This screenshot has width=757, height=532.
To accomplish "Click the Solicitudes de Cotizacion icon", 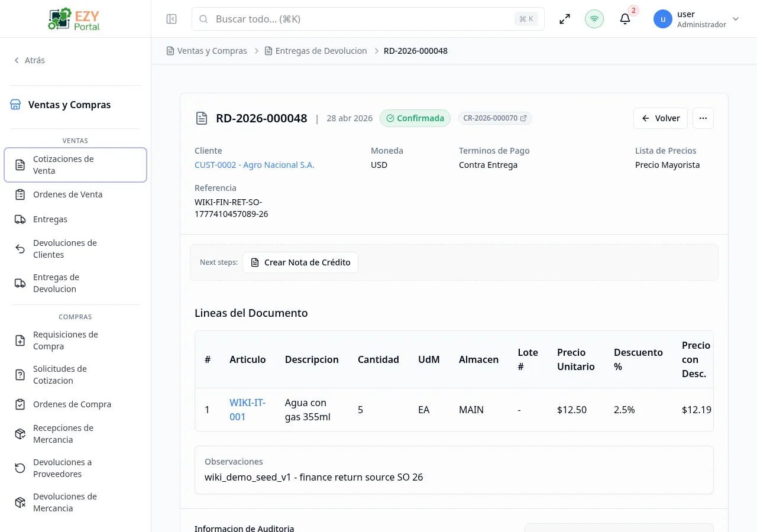I will pos(20,375).
